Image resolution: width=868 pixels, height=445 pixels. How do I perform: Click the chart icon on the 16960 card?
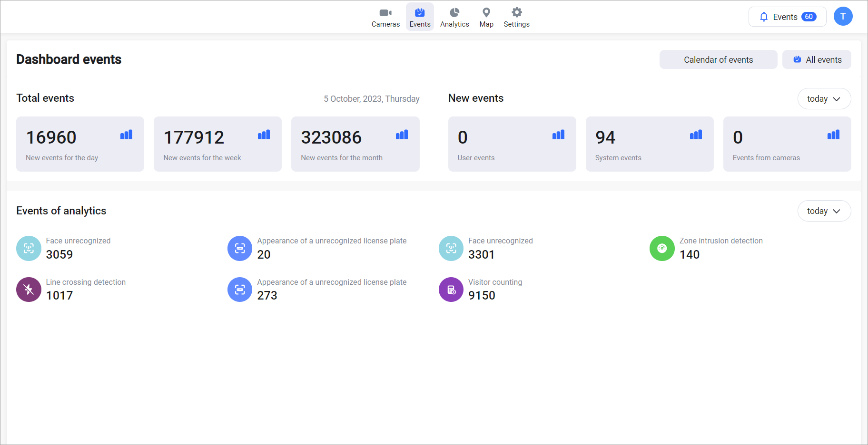click(126, 135)
